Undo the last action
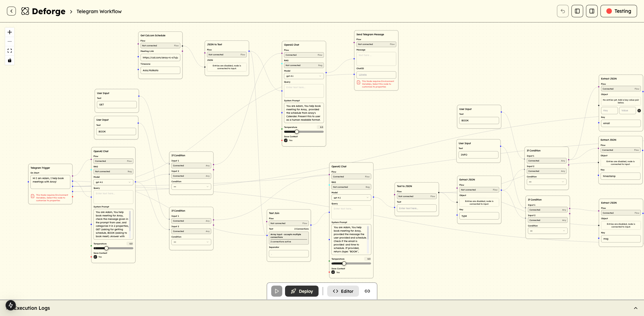 [563, 11]
